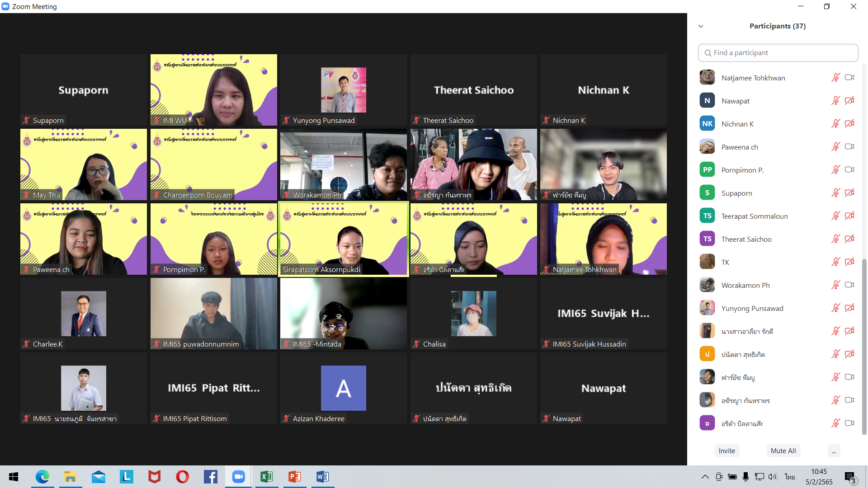The image size is (868, 488).
Task: Toggle Nichnan K's microphone mute icon
Action: [835, 124]
